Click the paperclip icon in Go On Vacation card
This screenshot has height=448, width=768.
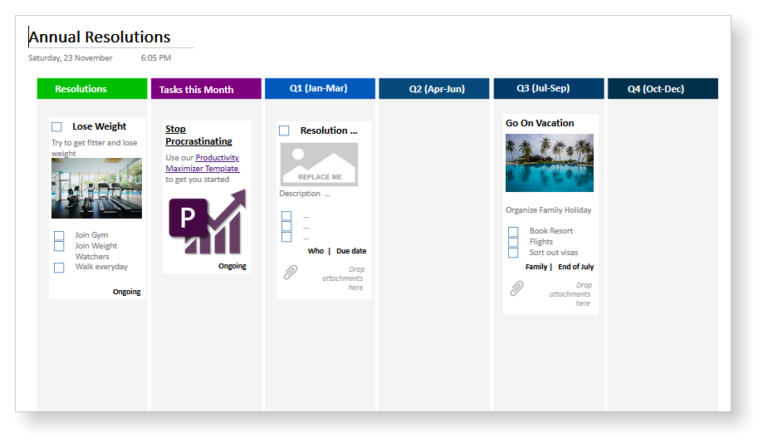pos(516,288)
